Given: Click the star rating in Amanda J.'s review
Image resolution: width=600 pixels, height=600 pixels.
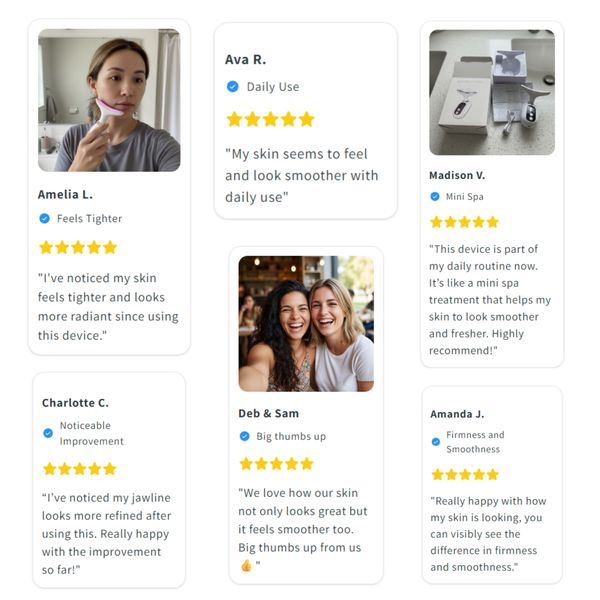Looking at the screenshot, I should (465, 474).
